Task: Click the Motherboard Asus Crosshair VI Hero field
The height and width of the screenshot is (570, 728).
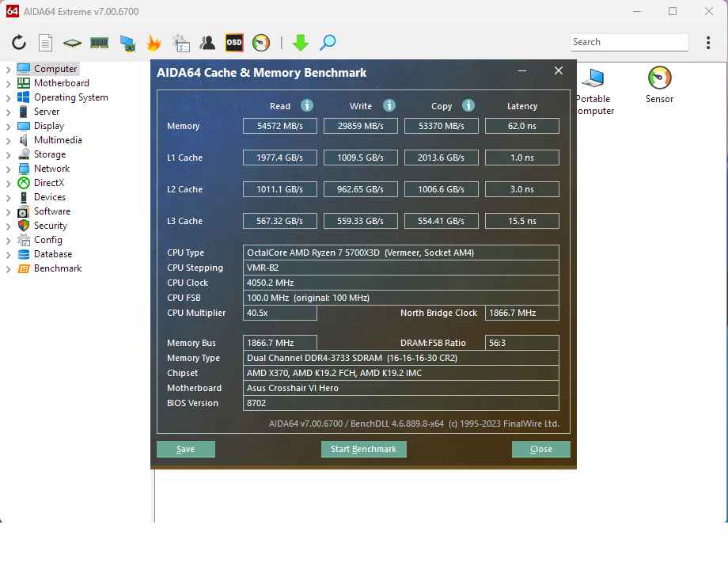Action: click(x=400, y=389)
